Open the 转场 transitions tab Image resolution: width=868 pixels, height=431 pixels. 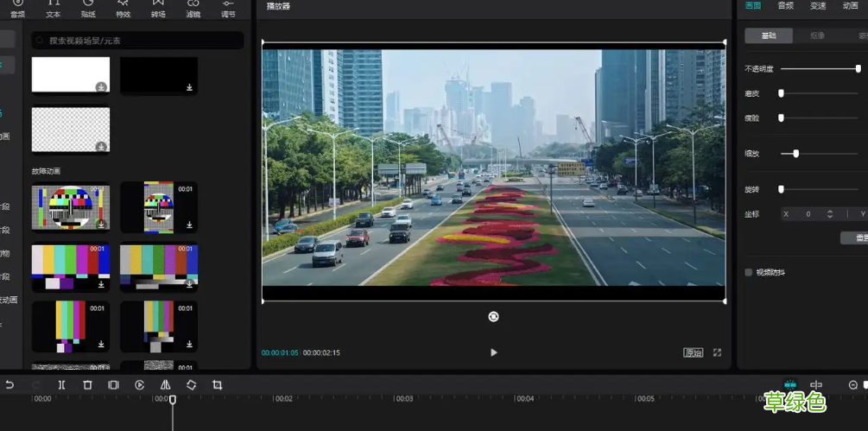pyautogui.click(x=158, y=10)
